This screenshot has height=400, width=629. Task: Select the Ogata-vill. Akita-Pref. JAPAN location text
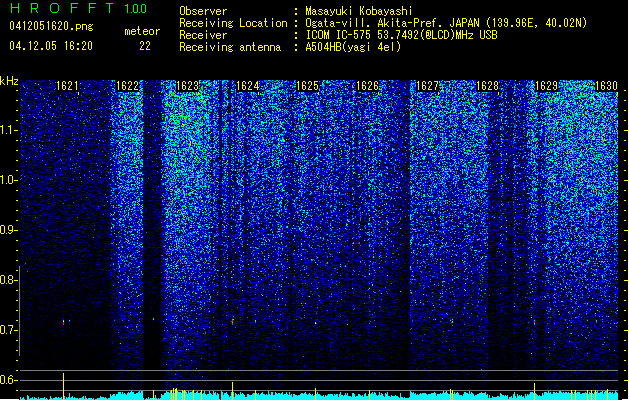pos(446,23)
